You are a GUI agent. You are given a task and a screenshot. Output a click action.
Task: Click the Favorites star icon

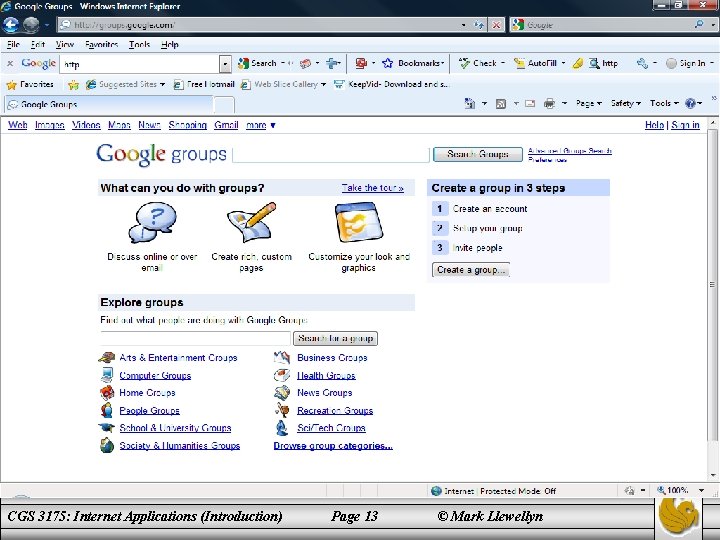(12, 84)
